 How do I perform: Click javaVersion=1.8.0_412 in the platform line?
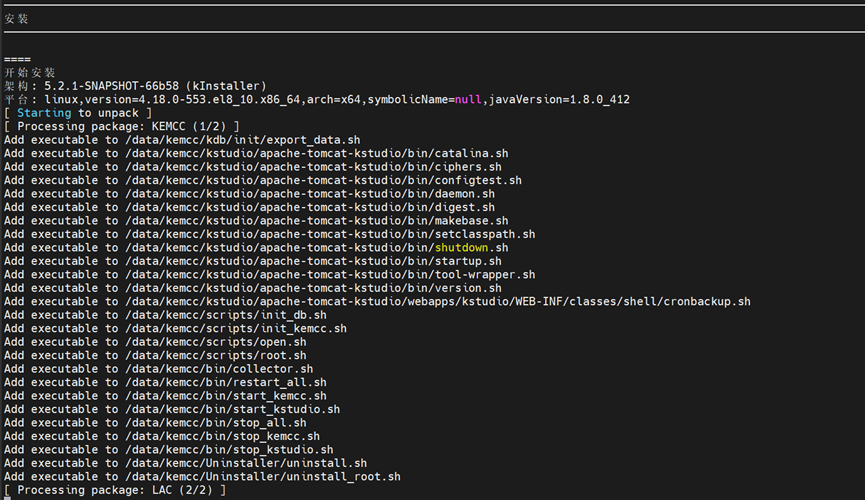[559, 99]
